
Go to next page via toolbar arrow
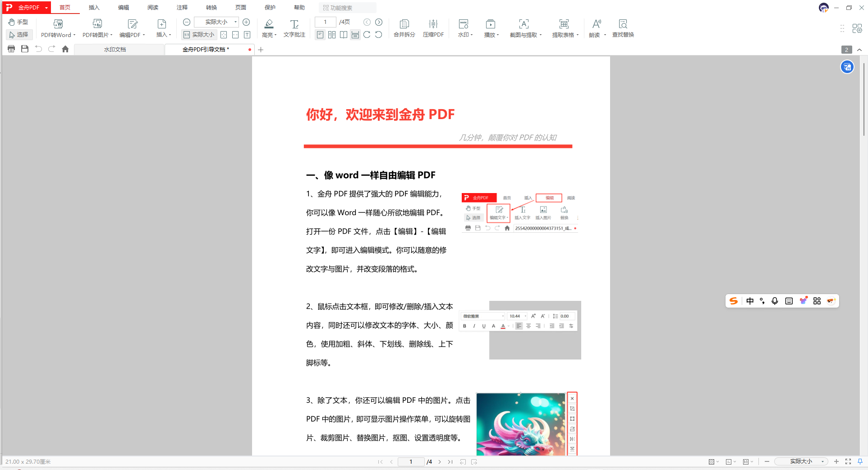pyautogui.click(x=379, y=22)
